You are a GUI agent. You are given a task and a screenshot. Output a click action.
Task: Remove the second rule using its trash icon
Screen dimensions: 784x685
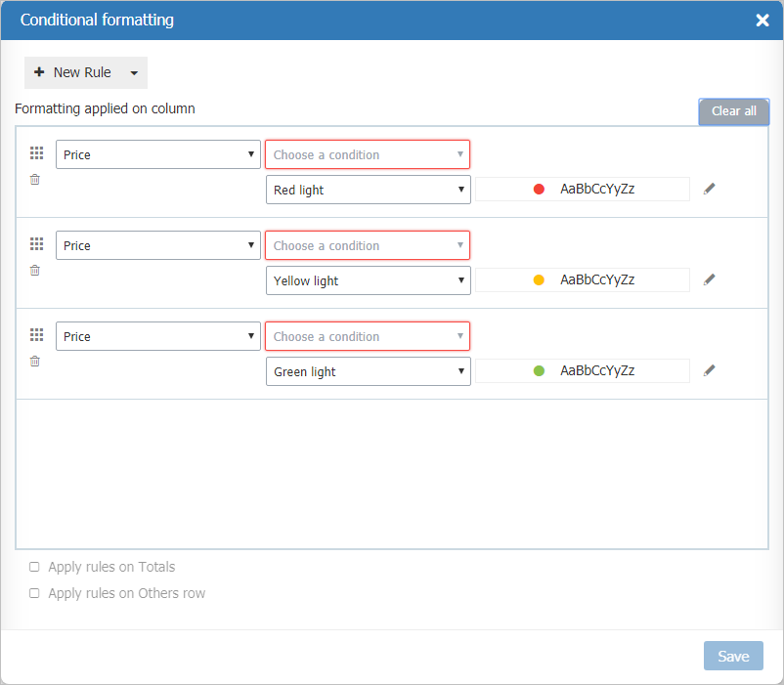pyautogui.click(x=34, y=270)
